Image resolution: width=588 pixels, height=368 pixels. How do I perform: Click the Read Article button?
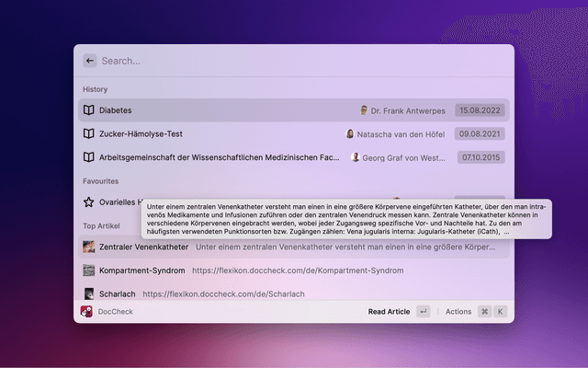[389, 312]
